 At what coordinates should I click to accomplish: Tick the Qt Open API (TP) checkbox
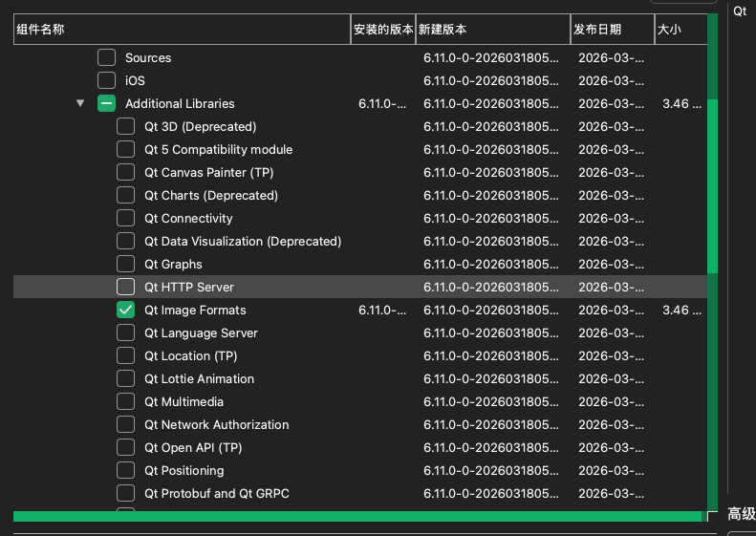(x=125, y=447)
